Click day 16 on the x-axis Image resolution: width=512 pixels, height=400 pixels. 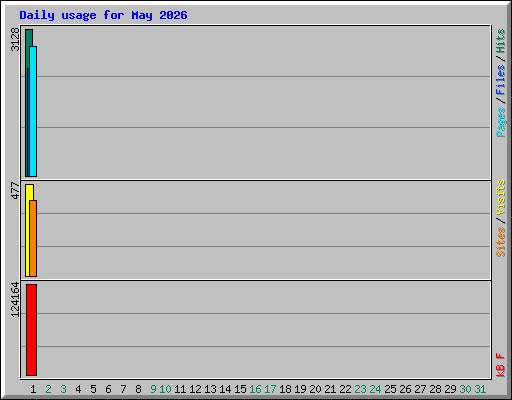pos(255,389)
